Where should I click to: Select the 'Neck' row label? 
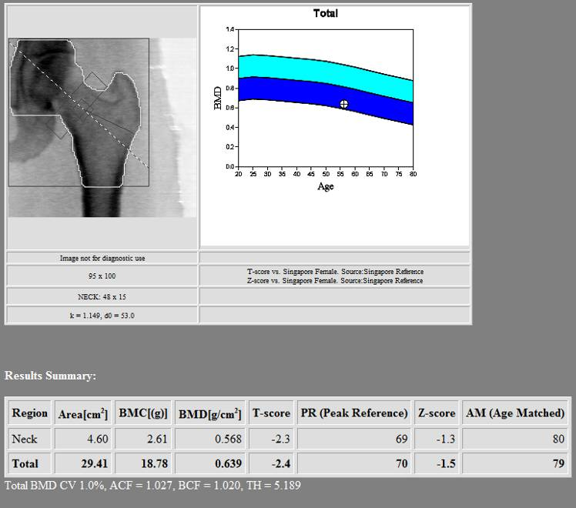click(24, 439)
